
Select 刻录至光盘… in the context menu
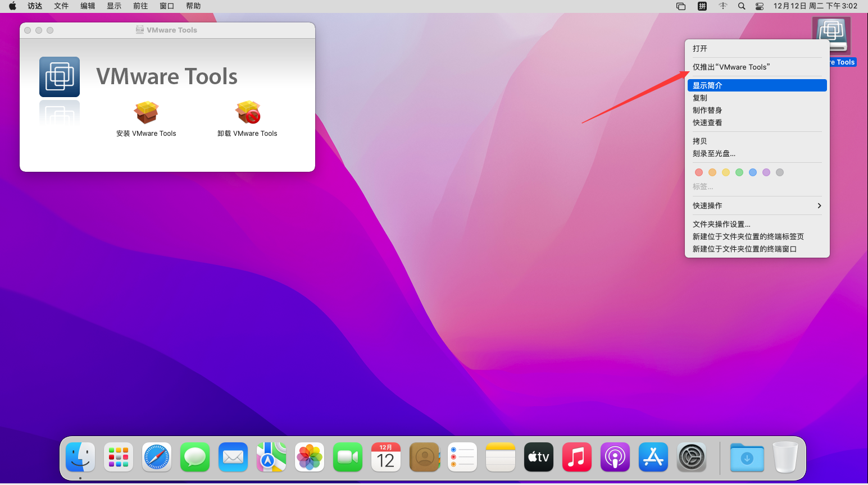click(x=757, y=154)
